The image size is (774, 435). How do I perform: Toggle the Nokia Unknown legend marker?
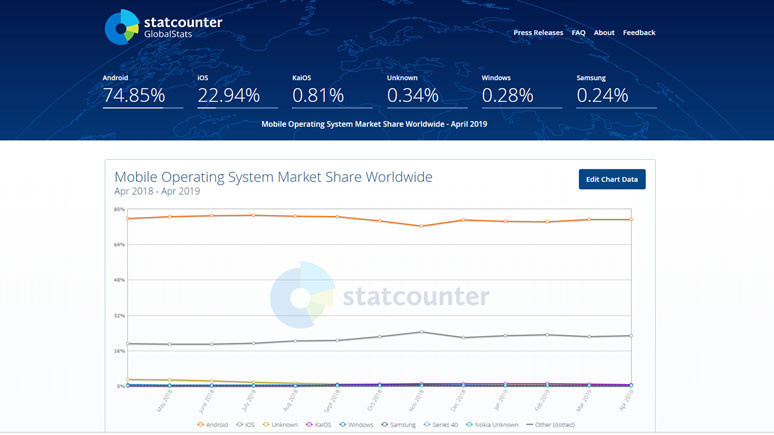[492, 424]
